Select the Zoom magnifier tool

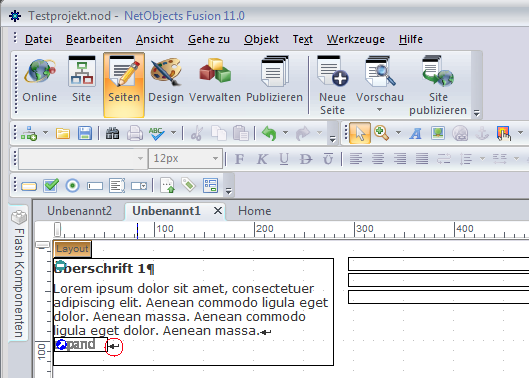point(382,133)
